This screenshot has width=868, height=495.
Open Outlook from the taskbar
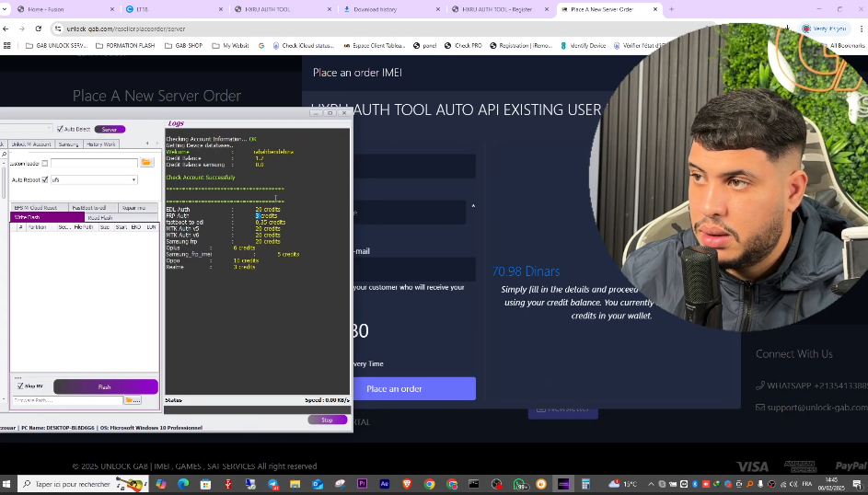(x=318, y=484)
